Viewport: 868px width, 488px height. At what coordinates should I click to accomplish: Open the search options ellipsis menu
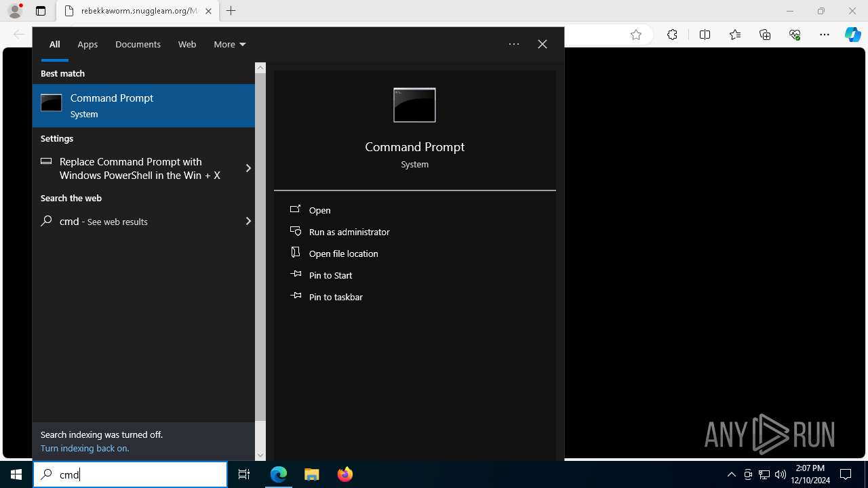pyautogui.click(x=514, y=44)
